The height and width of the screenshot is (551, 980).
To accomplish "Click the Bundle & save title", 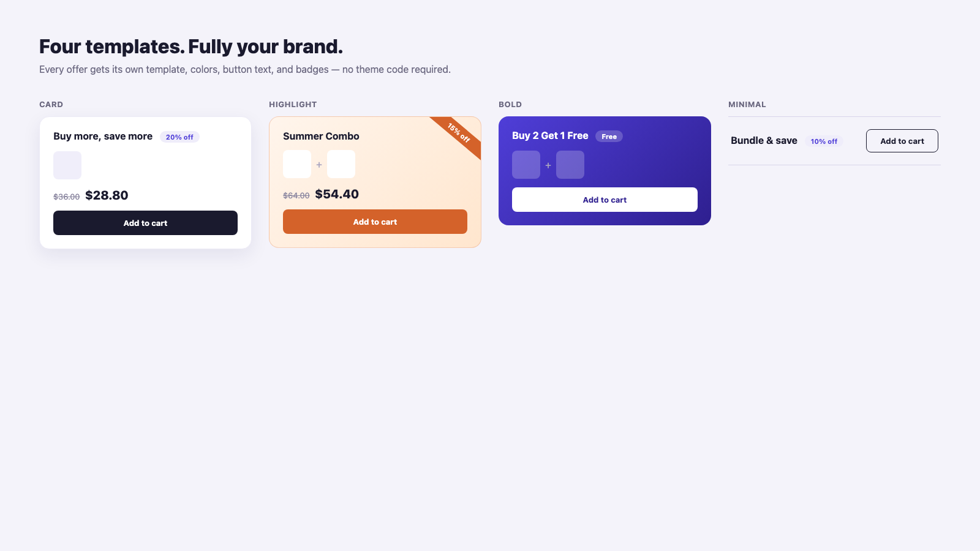I will (764, 140).
